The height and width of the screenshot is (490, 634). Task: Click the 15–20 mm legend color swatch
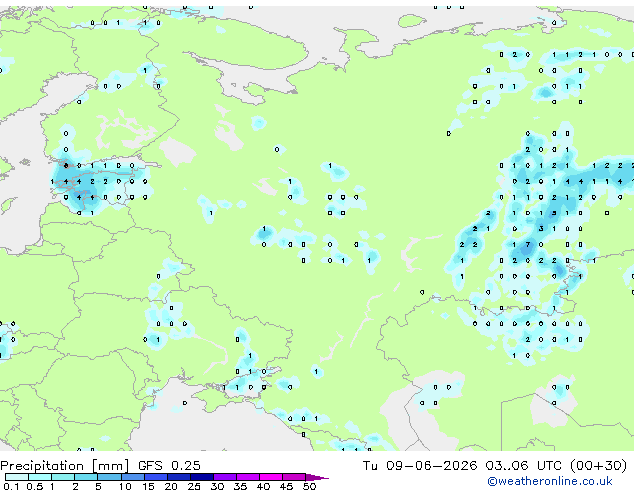tap(156, 477)
